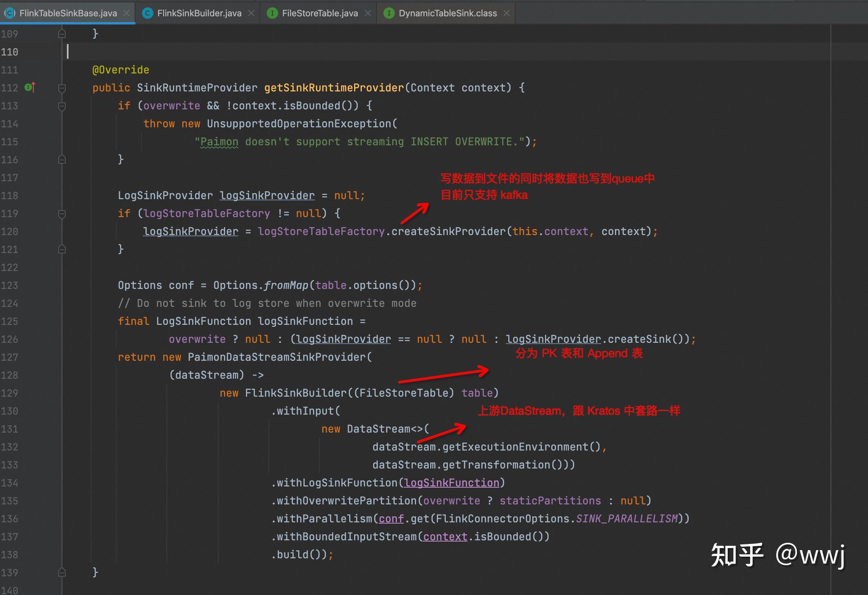Viewport: 868px width, 595px height.
Task: Switch to the FlinkSinkBuilder.java tab
Action: coord(199,13)
